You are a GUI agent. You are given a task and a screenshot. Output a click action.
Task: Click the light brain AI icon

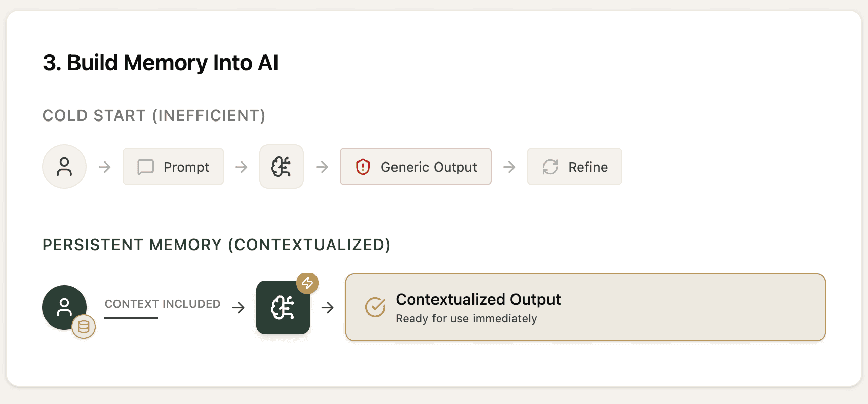(282, 167)
